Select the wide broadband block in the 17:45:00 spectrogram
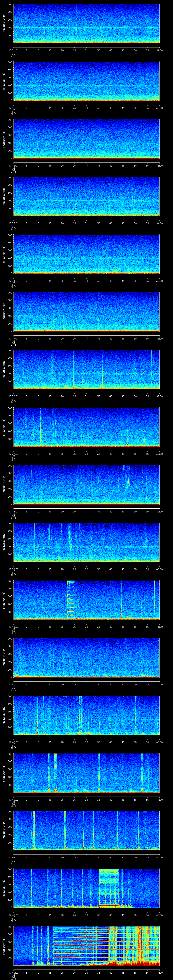The height and width of the screenshot is (980, 173). click(109, 888)
